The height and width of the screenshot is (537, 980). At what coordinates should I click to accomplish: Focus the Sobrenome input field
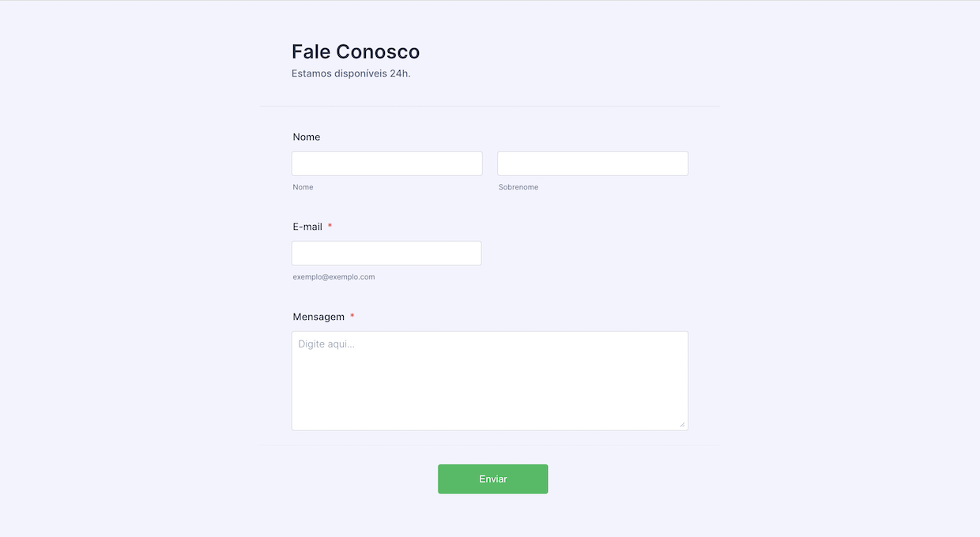point(592,163)
